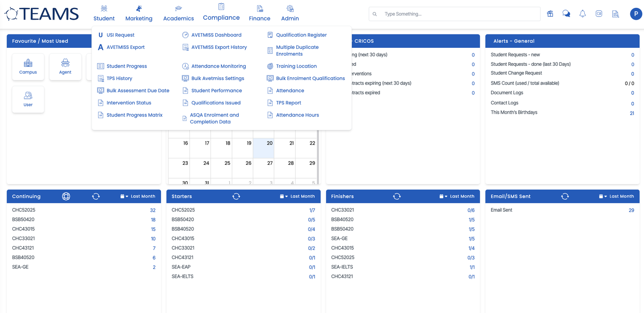Viewport: 644px width, 313px height.
Task: Select Bulk Assessment Due Date
Action: 138,91
